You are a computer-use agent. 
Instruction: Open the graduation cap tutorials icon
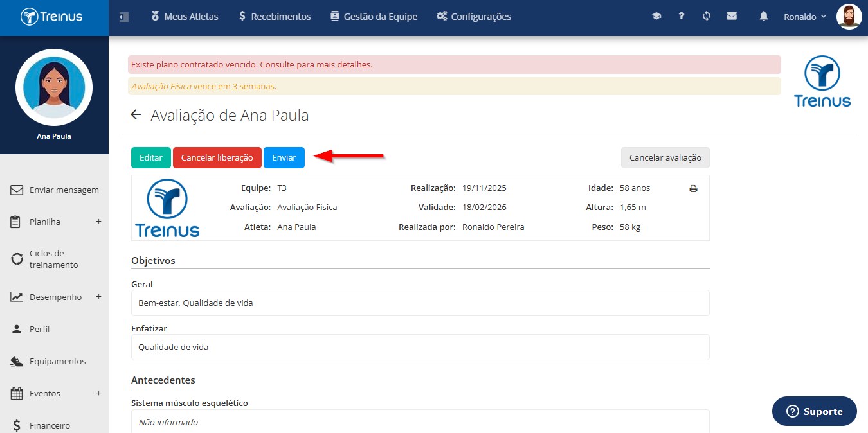656,17
